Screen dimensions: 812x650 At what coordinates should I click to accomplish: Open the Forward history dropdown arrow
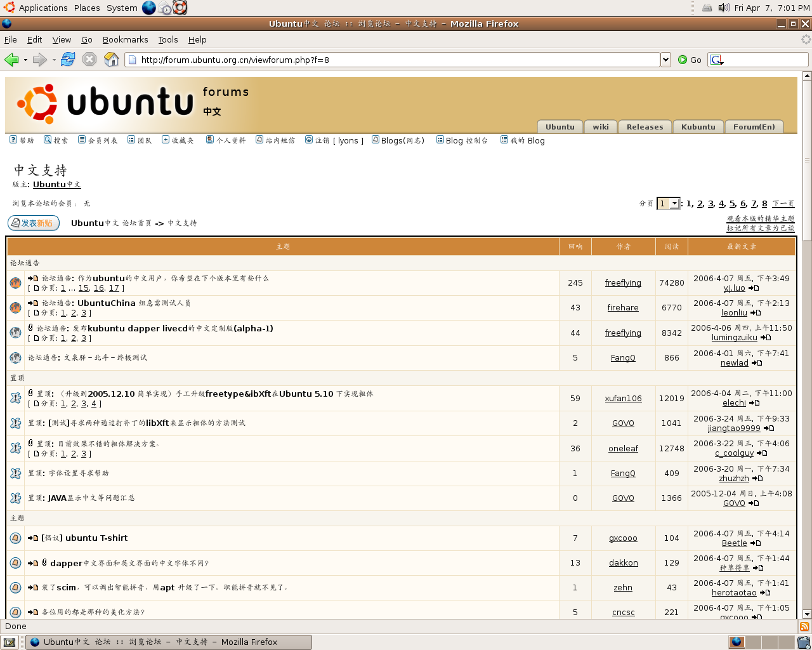click(x=54, y=60)
